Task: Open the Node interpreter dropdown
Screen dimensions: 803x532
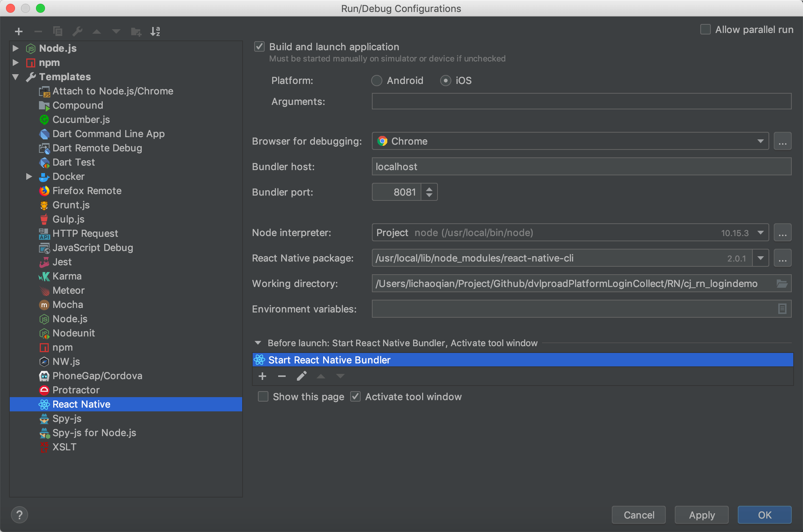Action: click(760, 233)
